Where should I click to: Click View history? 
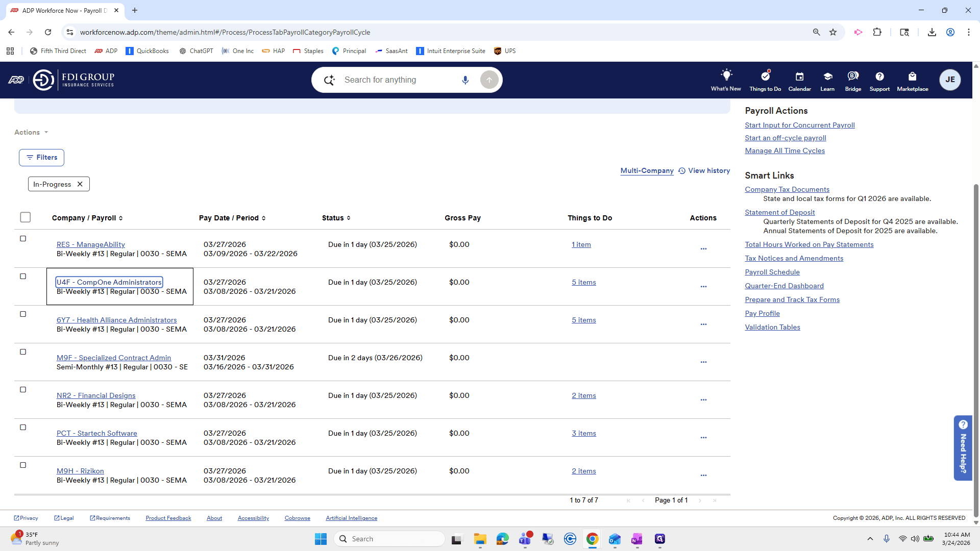pos(704,171)
